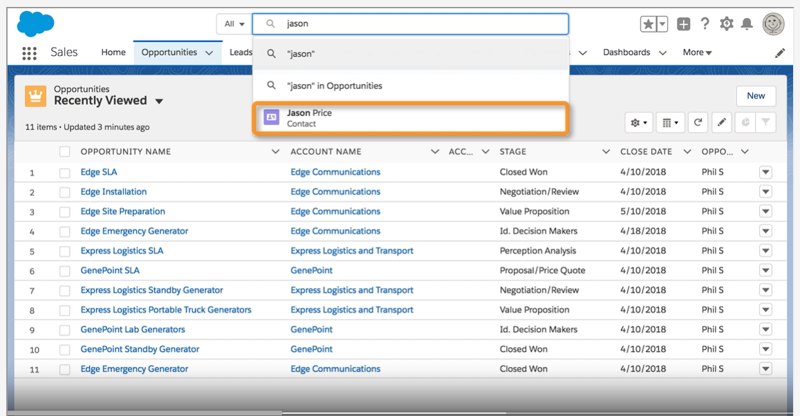This screenshot has height=416, width=800.
Task: Check the GenePoint Lab Generators checkbox
Action: pyautogui.click(x=65, y=330)
